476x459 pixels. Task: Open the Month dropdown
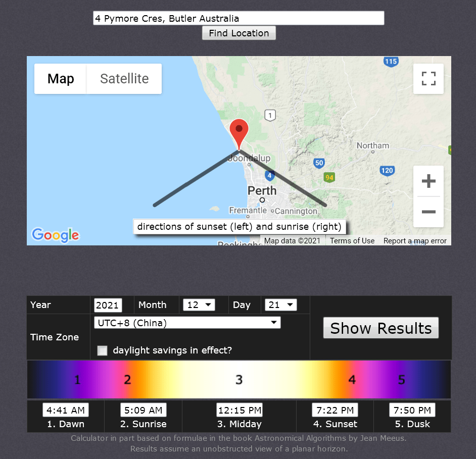[x=199, y=305]
